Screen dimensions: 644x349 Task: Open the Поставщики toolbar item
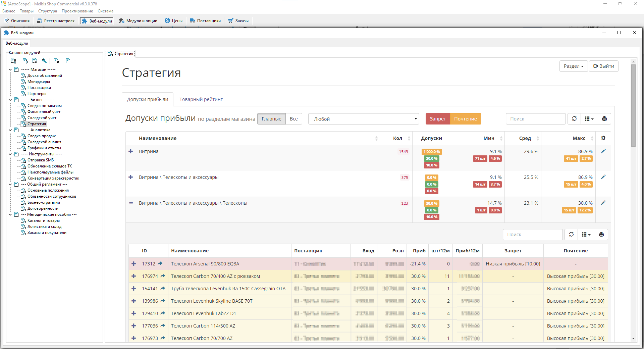tap(205, 21)
